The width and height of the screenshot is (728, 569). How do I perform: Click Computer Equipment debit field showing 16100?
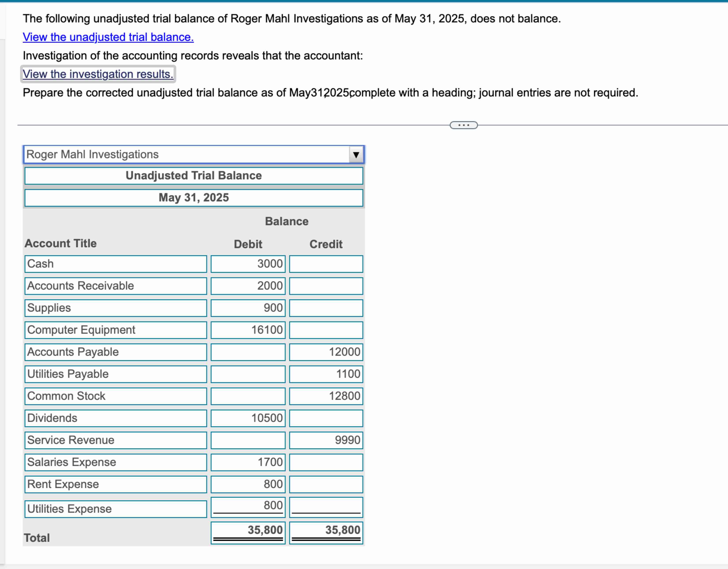pos(248,330)
